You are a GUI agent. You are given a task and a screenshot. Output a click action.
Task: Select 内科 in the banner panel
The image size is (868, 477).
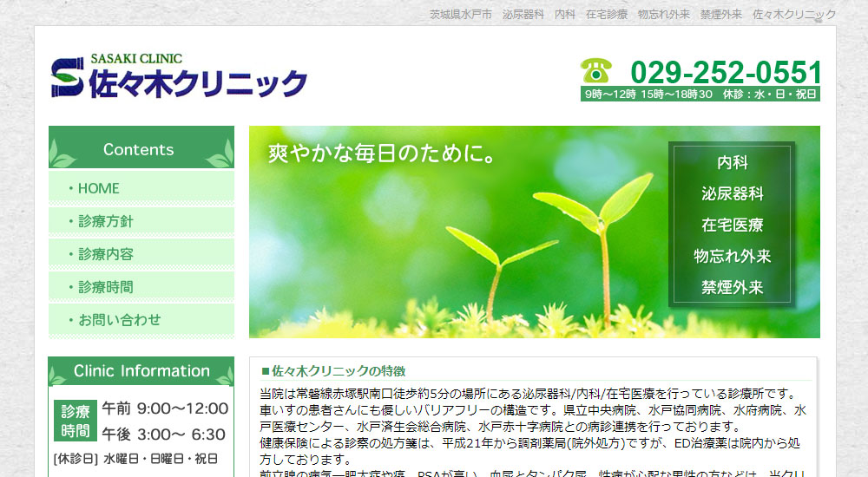tap(732, 162)
